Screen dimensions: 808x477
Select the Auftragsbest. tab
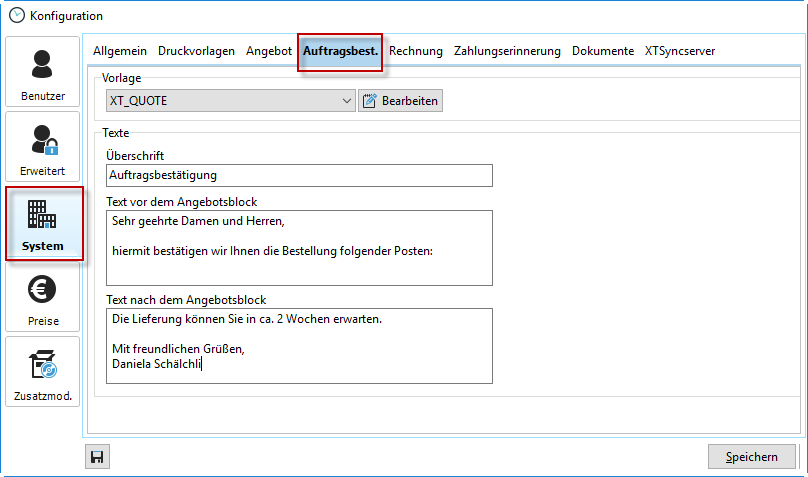[340, 51]
